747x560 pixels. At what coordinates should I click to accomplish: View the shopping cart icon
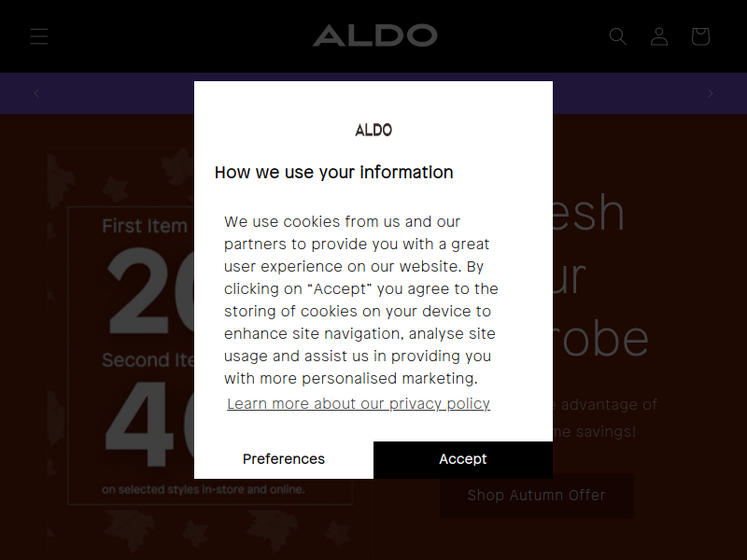700,36
